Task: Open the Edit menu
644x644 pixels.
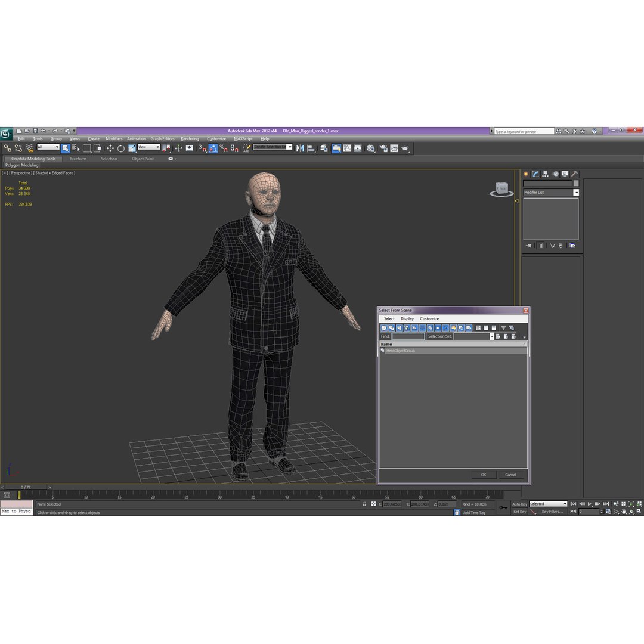Action: pos(21,139)
